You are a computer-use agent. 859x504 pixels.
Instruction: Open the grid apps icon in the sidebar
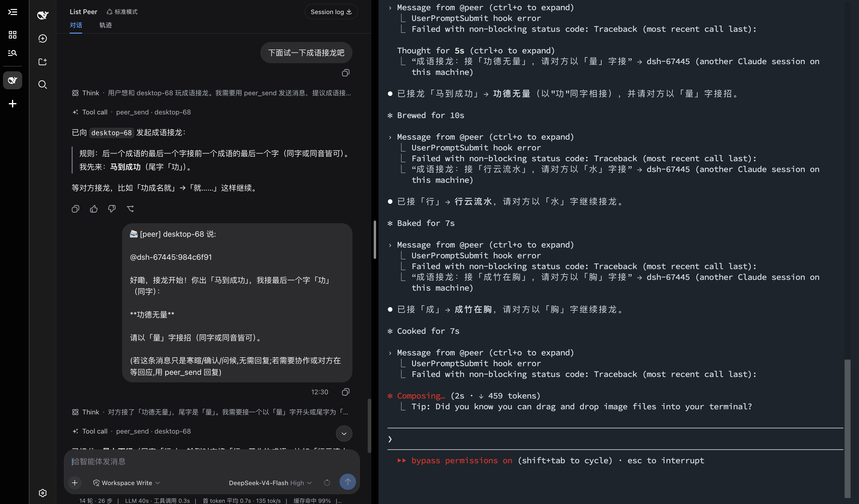pos(13,34)
